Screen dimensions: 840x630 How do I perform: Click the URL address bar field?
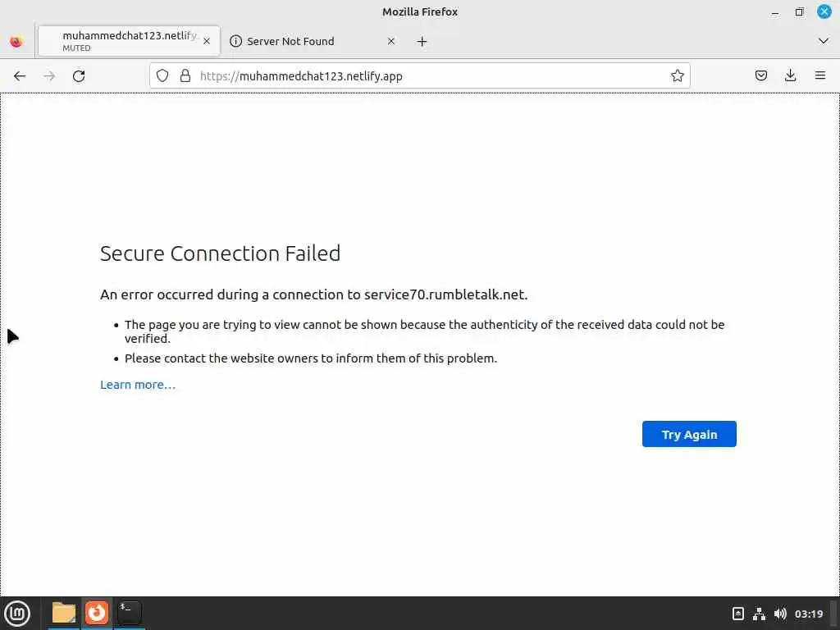pyautogui.click(x=427, y=75)
